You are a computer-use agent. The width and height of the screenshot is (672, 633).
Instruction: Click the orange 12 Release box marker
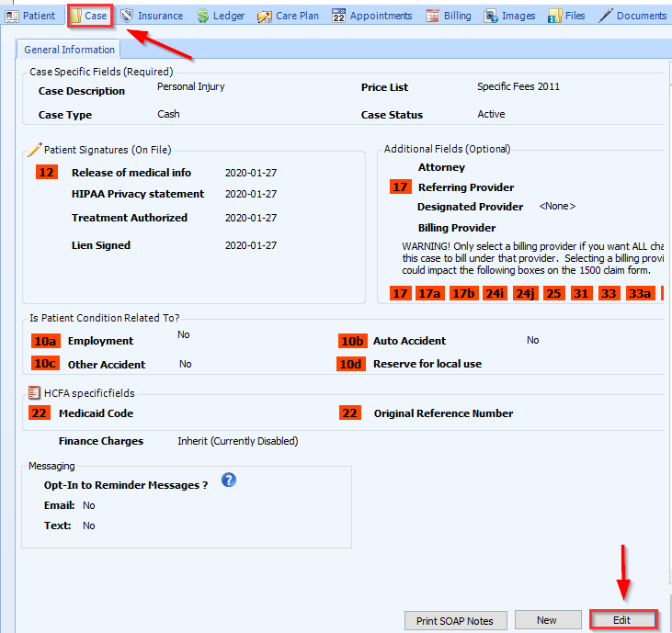click(x=46, y=172)
